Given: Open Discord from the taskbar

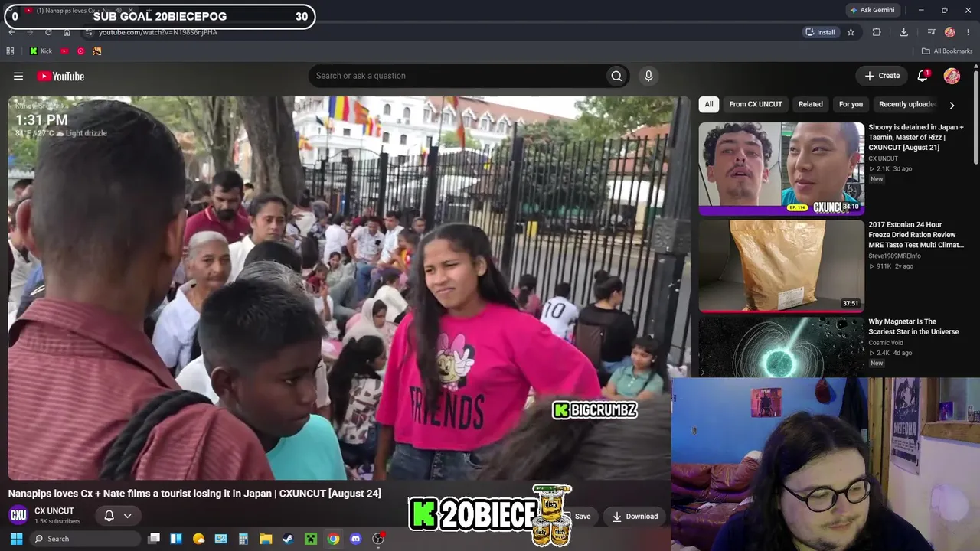Looking at the screenshot, I should (x=355, y=539).
